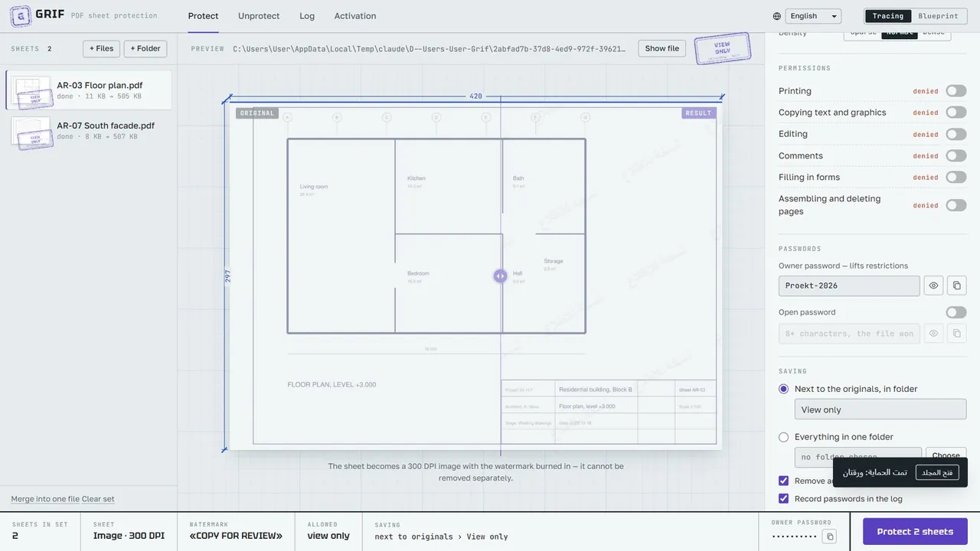Viewport: 980px width, 551px height.
Task: Click the Show file button
Action: pyautogui.click(x=662, y=48)
